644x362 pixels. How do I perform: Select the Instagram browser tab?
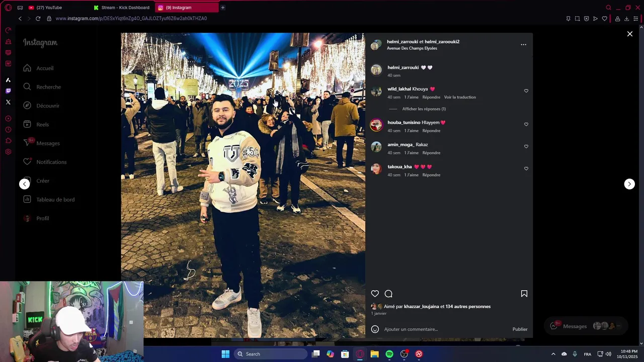pyautogui.click(x=187, y=8)
